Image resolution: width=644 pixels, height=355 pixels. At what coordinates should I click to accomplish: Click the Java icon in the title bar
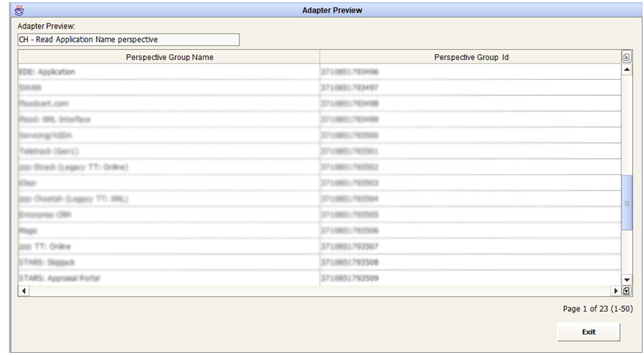point(19,10)
